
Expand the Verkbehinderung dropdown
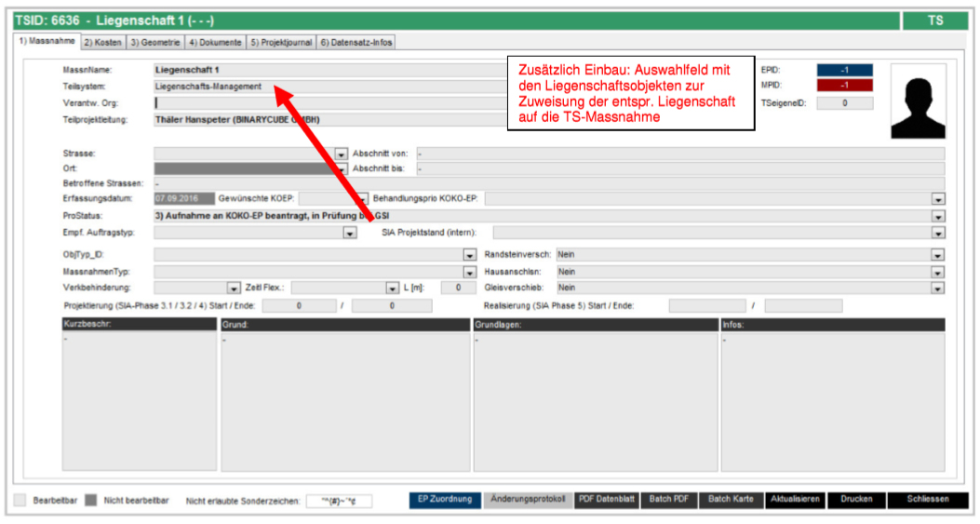tap(235, 289)
